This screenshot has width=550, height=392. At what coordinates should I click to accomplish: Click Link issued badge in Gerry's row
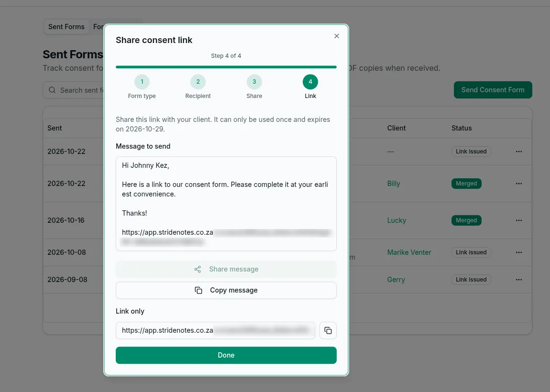pyautogui.click(x=471, y=280)
